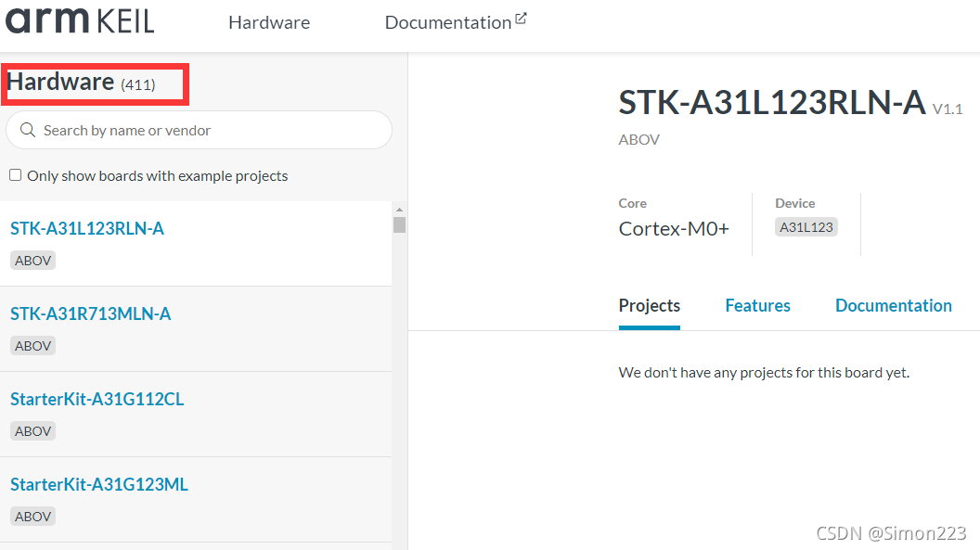The width and height of the screenshot is (980, 550).
Task: Switch to the Features tab
Action: pos(757,306)
